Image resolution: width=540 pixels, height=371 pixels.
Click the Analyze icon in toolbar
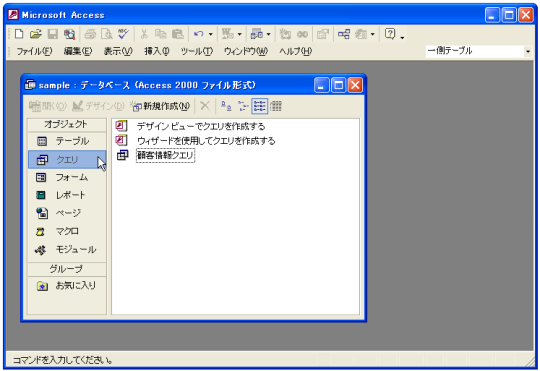(257, 34)
